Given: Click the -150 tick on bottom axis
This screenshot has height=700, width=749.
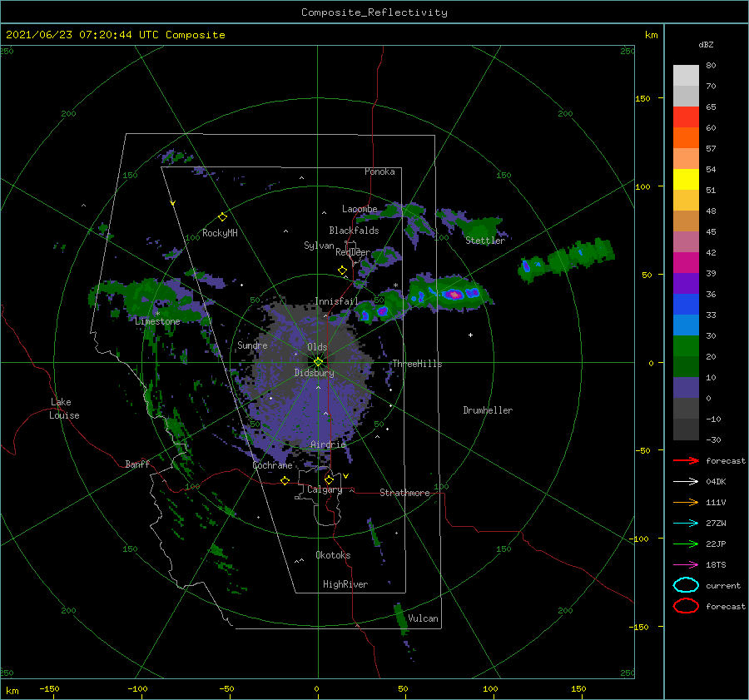Looking at the screenshot, I should click(49, 688).
